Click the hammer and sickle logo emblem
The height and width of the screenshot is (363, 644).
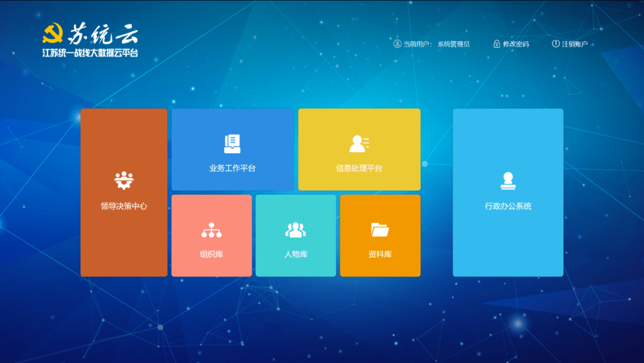(x=52, y=33)
